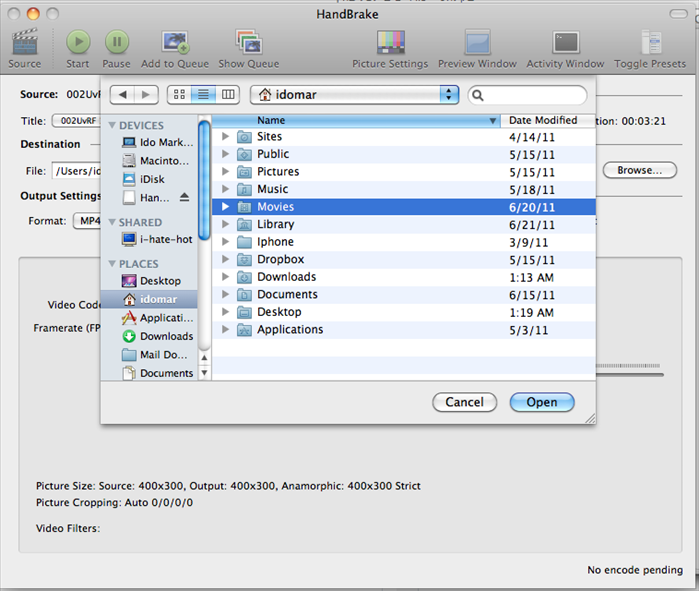Expand the Sites folder triangle
Screen dimensions: 699x591
pos(225,136)
